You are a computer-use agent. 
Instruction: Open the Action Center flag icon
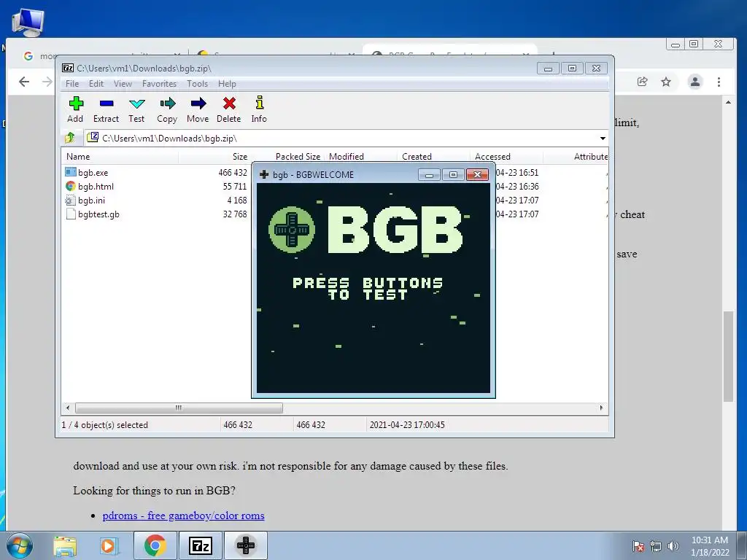pyautogui.click(x=638, y=546)
